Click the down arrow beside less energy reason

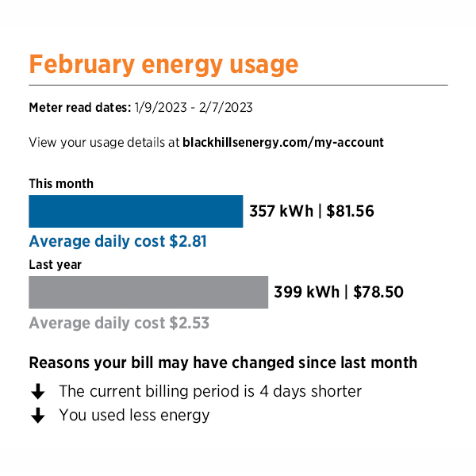(38, 415)
